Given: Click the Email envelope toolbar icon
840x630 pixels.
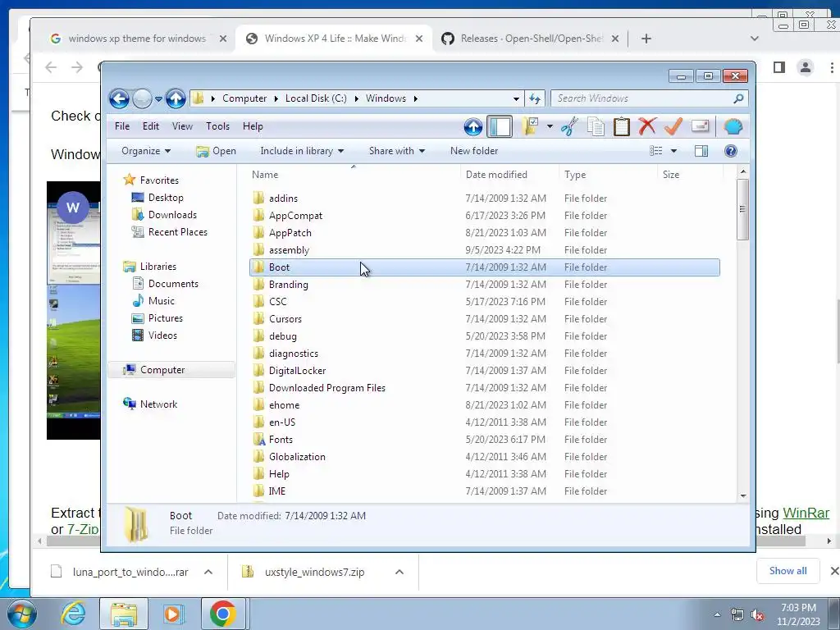Looking at the screenshot, I should click(701, 127).
